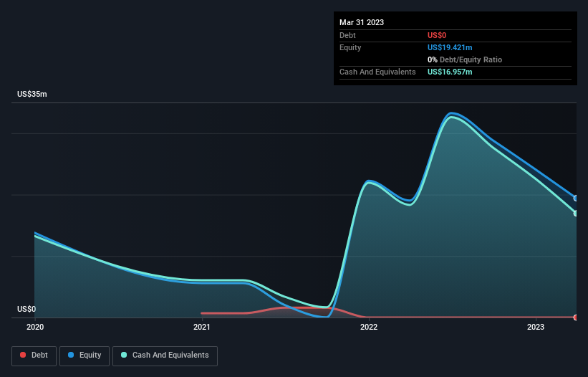Image resolution: width=588 pixels, height=377 pixels.
Task: Select the red Debt end data point
Action: [576, 318]
